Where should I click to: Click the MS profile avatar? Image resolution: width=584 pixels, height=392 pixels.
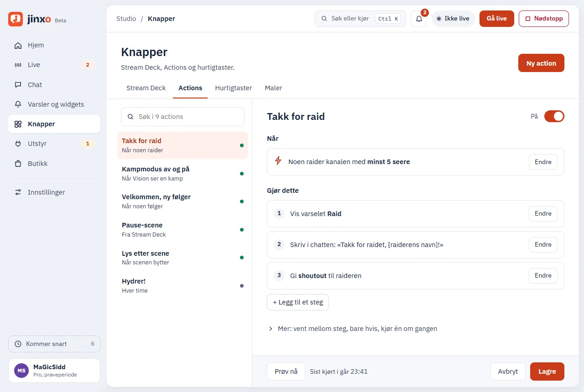(x=21, y=371)
